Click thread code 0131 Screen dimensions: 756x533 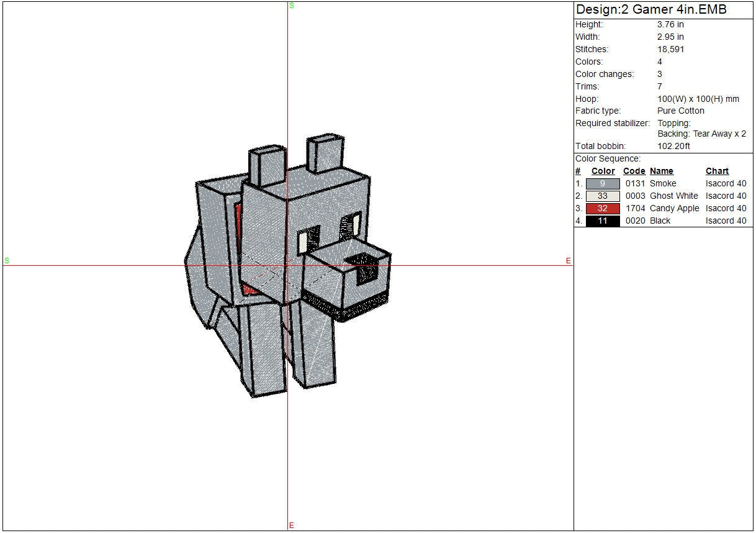click(x=635, y=184)
